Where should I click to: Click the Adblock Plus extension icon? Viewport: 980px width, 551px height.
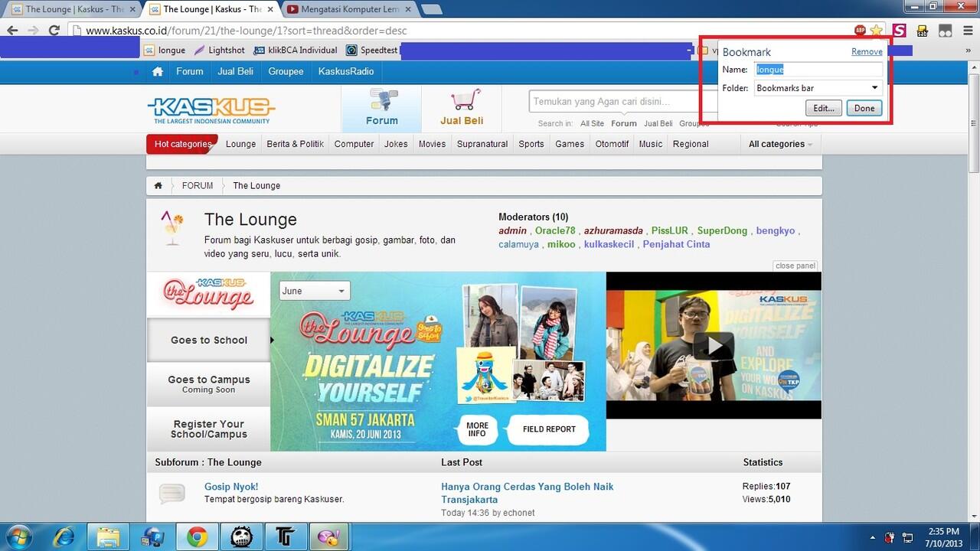click(861, 31)
